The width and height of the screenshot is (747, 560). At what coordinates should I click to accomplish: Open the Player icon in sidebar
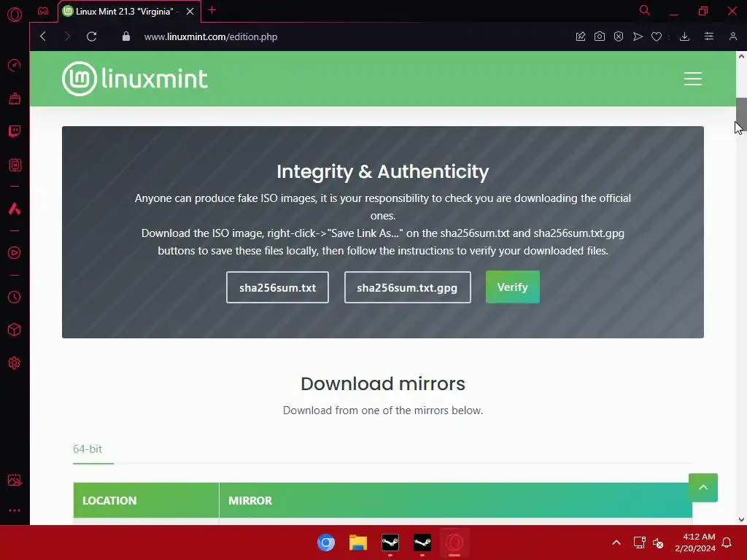[15, 253]
